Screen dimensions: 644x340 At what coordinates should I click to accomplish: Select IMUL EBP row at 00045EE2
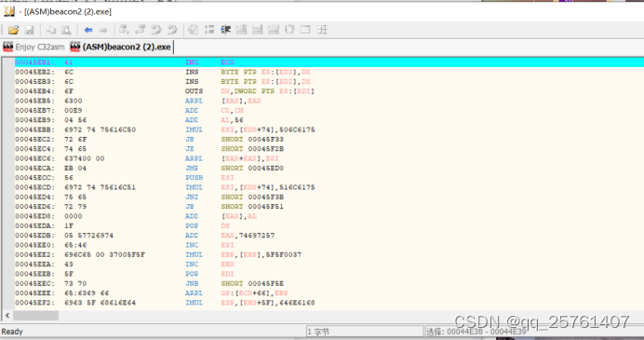point(329,254)
